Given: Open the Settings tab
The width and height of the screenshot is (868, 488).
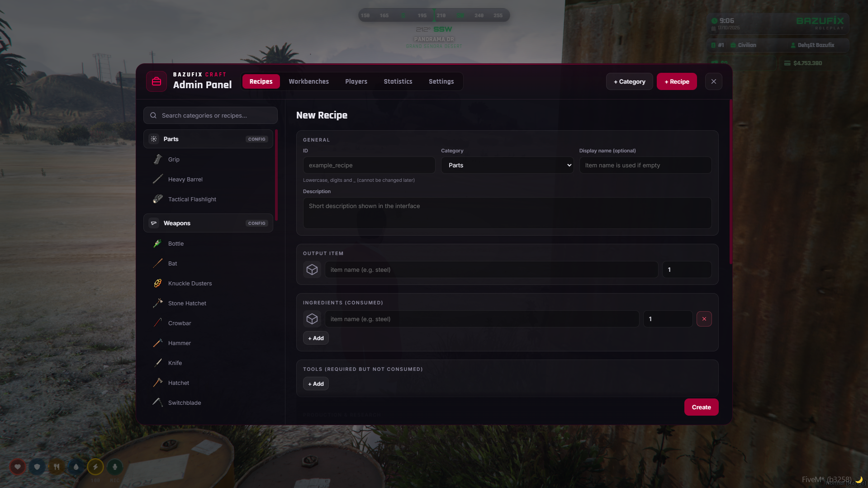Looking at the screenshot, I should [x=441, y=81].
